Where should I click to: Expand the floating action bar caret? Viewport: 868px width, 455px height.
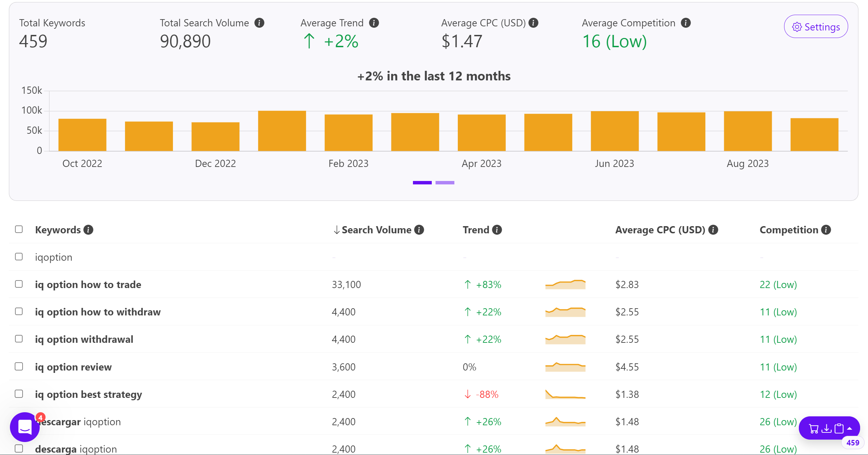(x=850, y=428)
